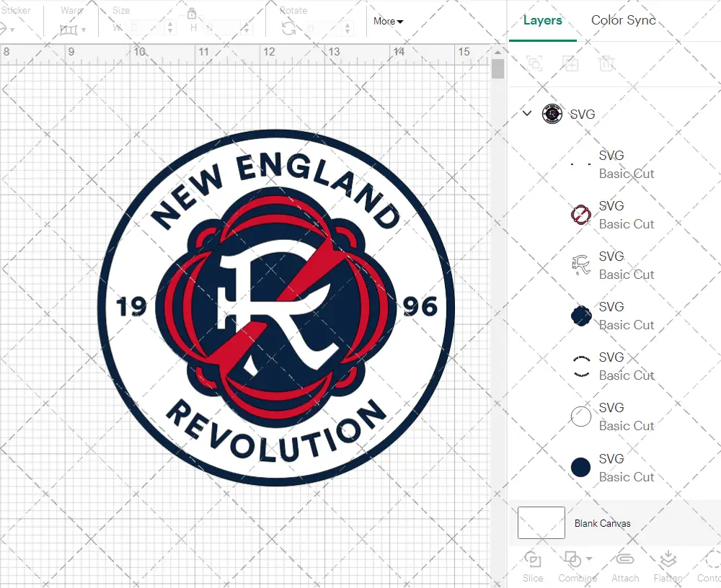
Task: Click the Duplicate layer icon
Action: (570, 63)
